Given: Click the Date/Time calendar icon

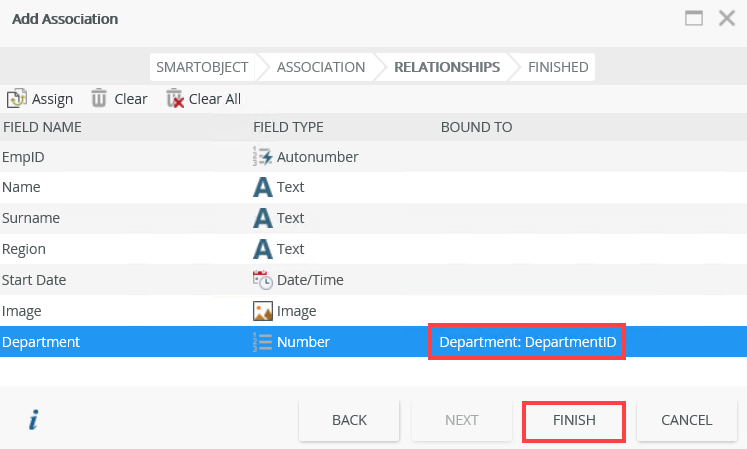Looking at the screenshot, I should (x=262, y=280).
